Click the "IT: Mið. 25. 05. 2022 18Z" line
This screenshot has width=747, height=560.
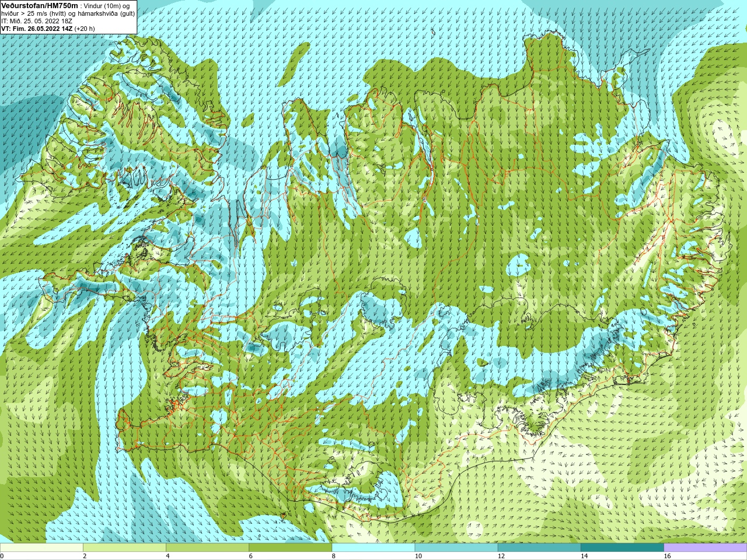tap(37, 21)
